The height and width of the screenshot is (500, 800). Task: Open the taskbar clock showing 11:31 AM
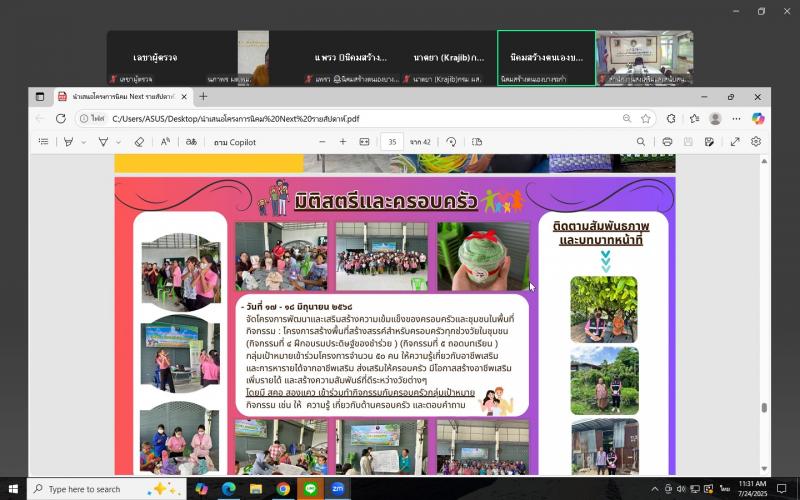click(752, 489)
